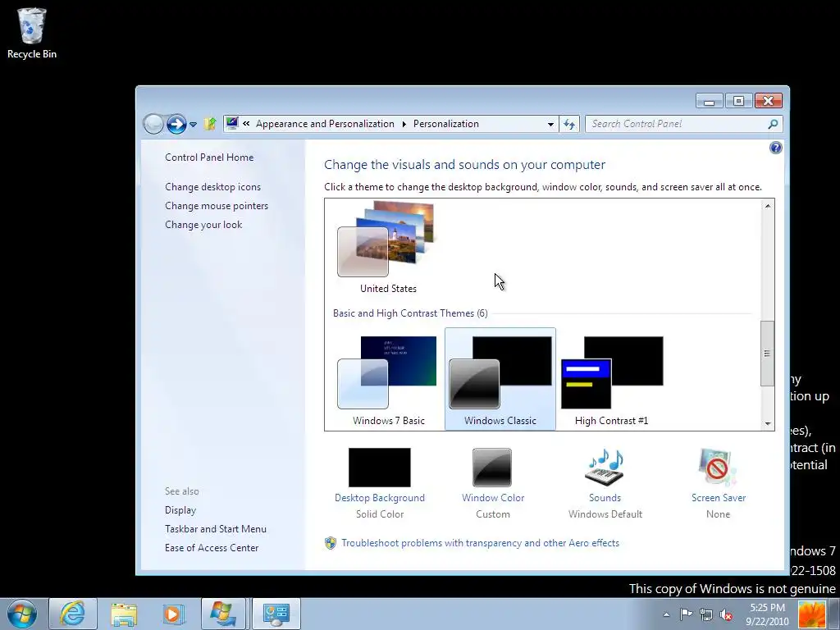Click the address bar refresh button
This screenshot has width=840, height=630.
pyautogui.click(x=569, y=125)
